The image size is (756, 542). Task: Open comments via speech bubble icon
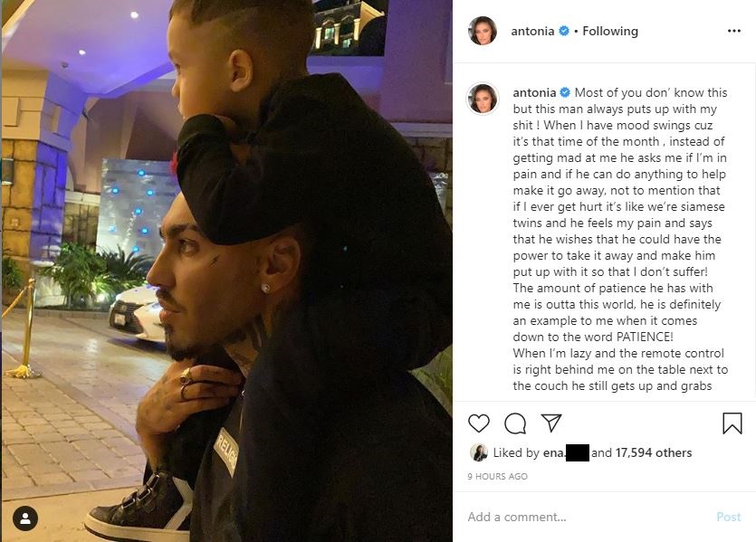[515, 423]
